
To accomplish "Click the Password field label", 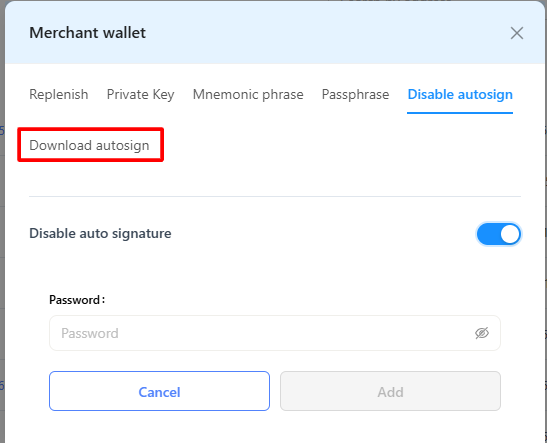I will 77,300.
